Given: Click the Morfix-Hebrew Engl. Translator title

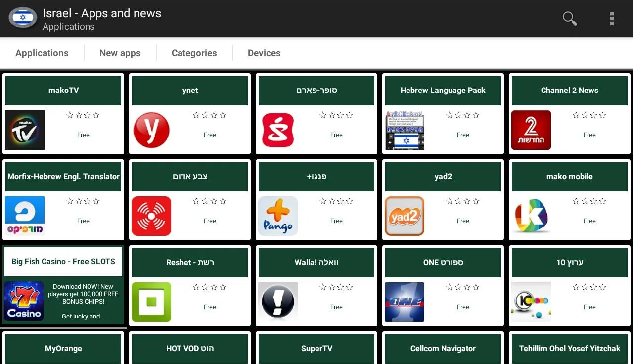Looking at the screenshot, I should tap(63, 177).
